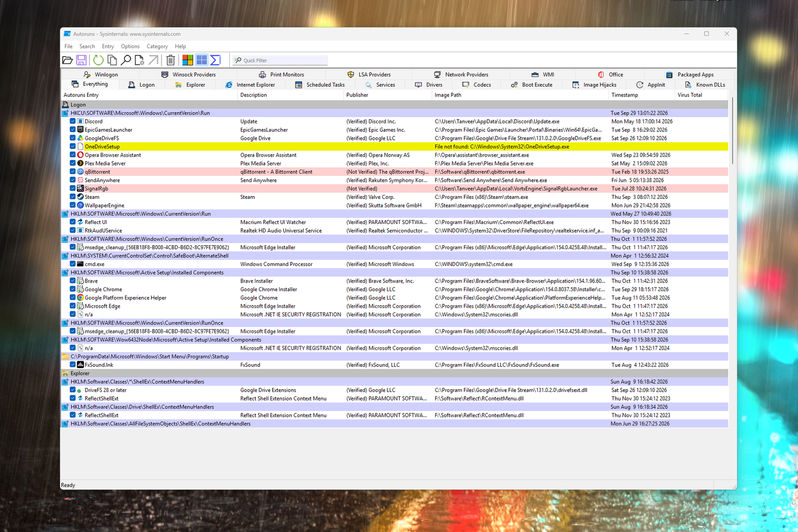
Task: Toggle the Hide Microsoft entries colored logo icon
Action: tap(188, 60)
